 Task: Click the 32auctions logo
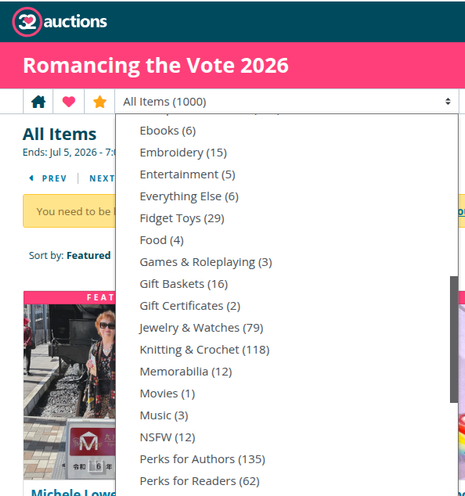[x=60, y=22]
